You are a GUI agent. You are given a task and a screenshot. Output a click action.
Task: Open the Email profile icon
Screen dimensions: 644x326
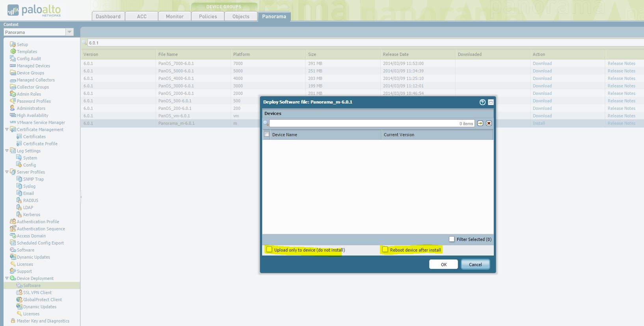click(19, 193)
